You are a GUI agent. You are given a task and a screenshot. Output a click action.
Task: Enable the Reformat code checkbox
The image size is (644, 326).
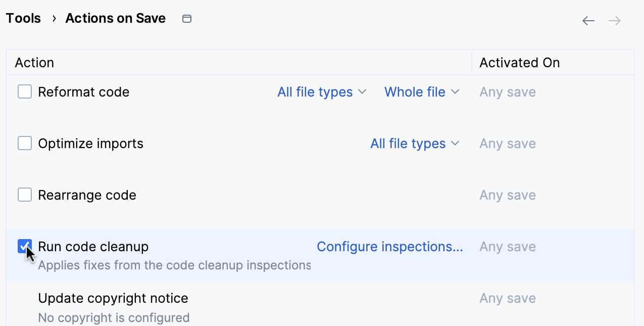point(24,91)
